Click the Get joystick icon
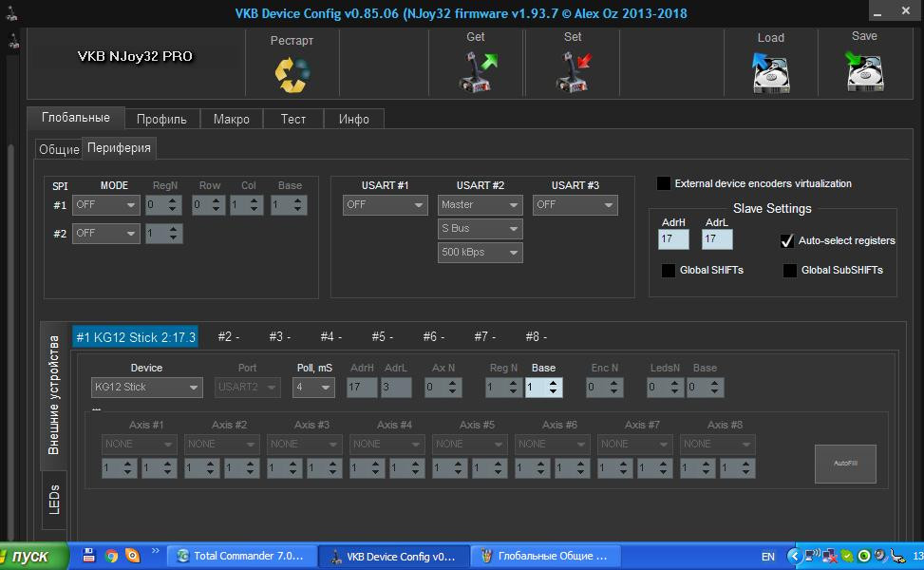 (x=478, y=72)
